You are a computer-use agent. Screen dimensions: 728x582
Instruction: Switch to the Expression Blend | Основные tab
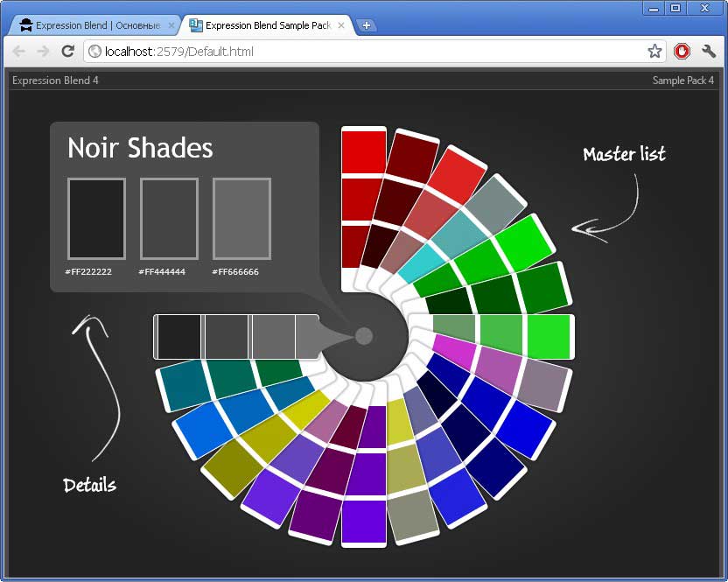point(93,25)
